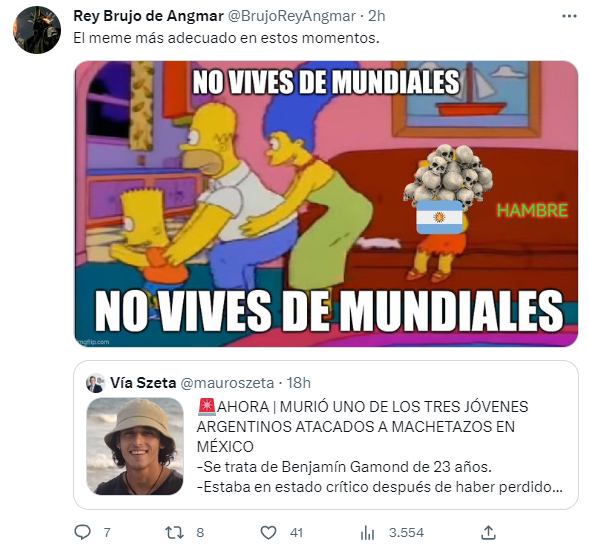
Task: Click the Vía Szeta author name
Action: [143, 383]
